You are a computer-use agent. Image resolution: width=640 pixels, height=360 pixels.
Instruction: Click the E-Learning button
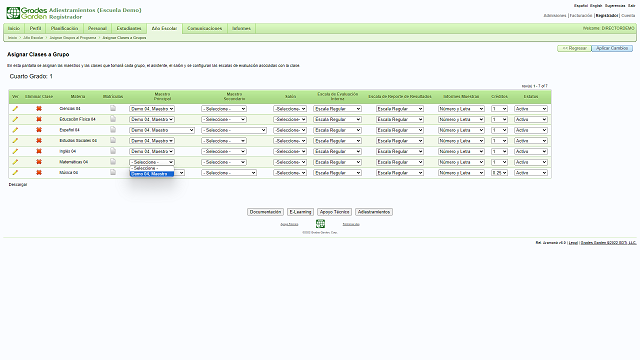(300, 212)
